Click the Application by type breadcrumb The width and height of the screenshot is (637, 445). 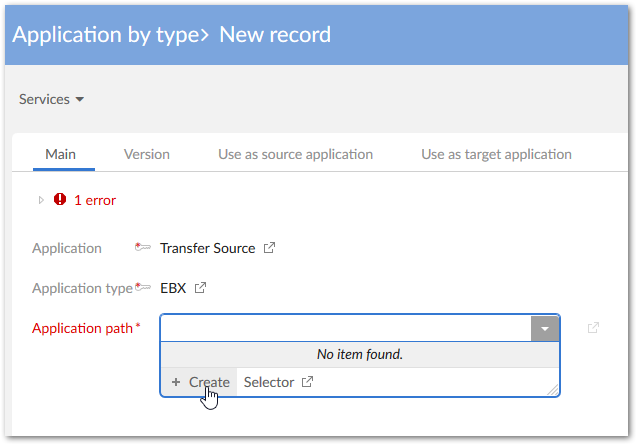[107, 35]
